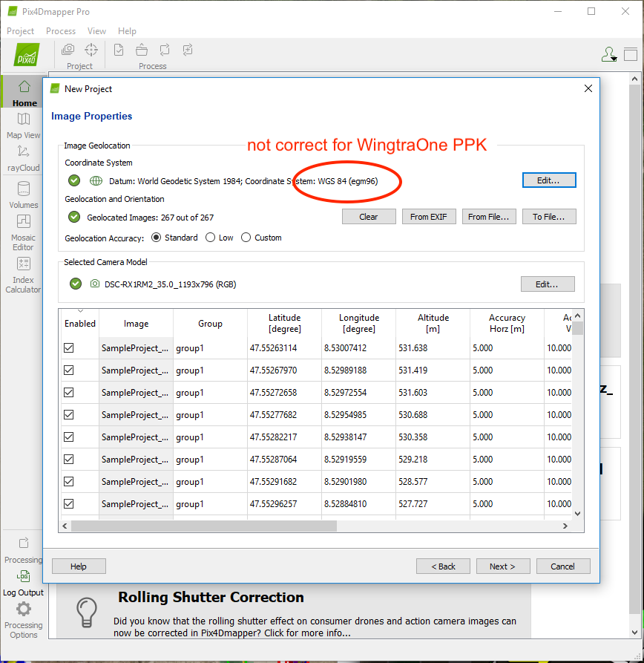644x663 pixels.
Task: Choose Custom geolocation accuracy
Action: click(246, 238)
